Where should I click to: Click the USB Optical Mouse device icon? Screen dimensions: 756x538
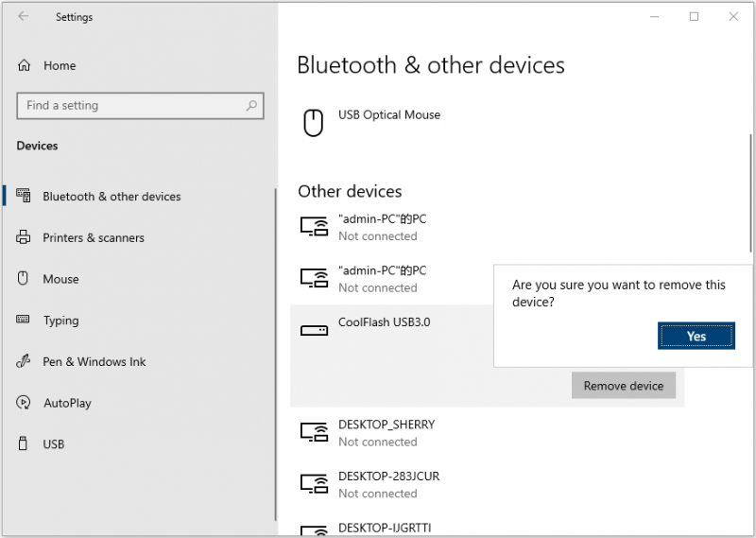pos(314,123)
